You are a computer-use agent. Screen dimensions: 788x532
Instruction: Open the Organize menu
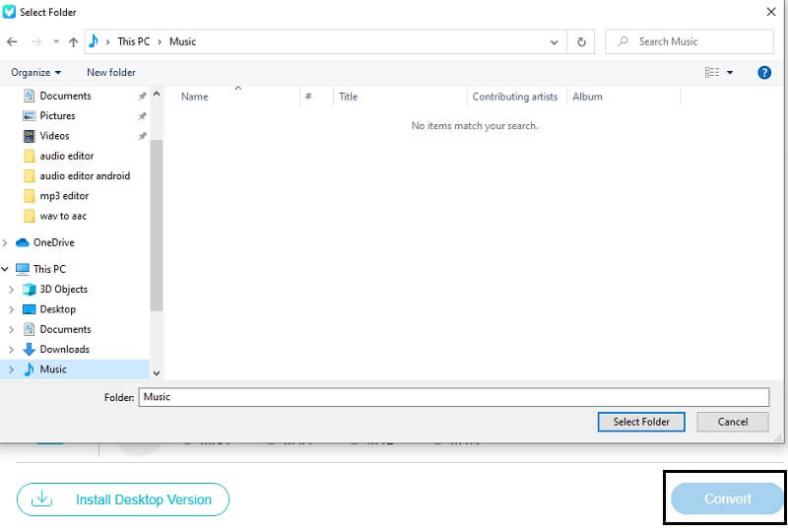(x=36, y=73)
